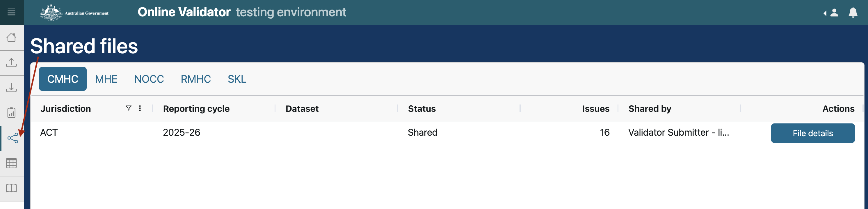This screenshot has width=868, height=209.
Task: Open the Upload files sidebar icon
Action: point(11,63)
